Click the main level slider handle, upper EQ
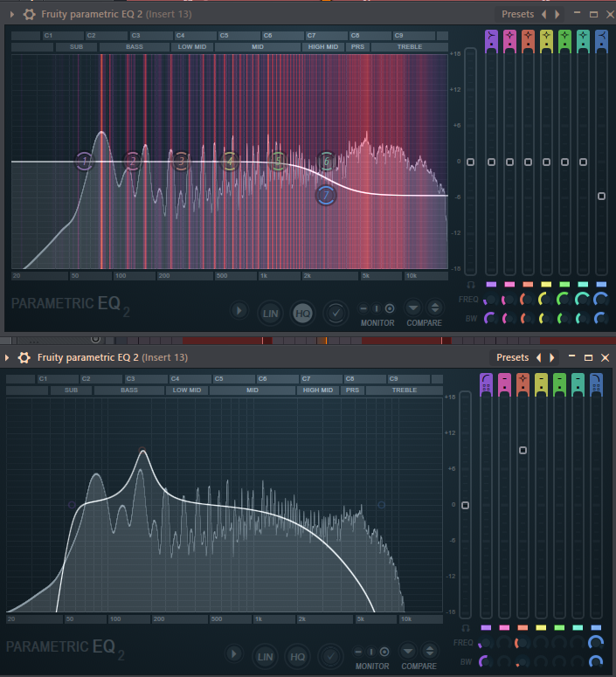The image size is (616, 677). (x=471, y=162)
